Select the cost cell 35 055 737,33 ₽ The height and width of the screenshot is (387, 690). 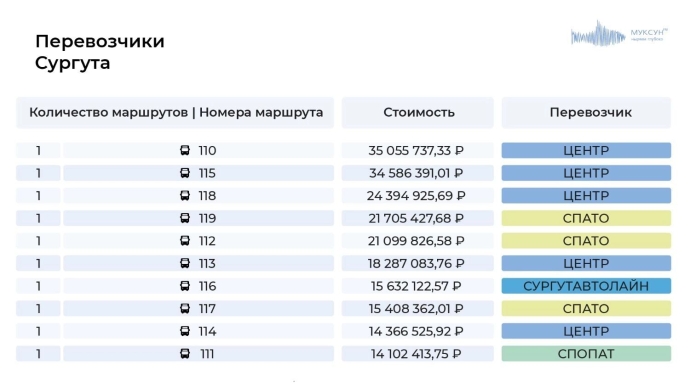[418, 151]
